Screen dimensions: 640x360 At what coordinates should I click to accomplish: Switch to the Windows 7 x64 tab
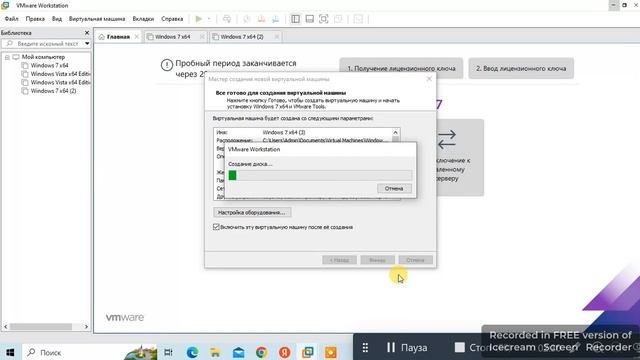172,37
